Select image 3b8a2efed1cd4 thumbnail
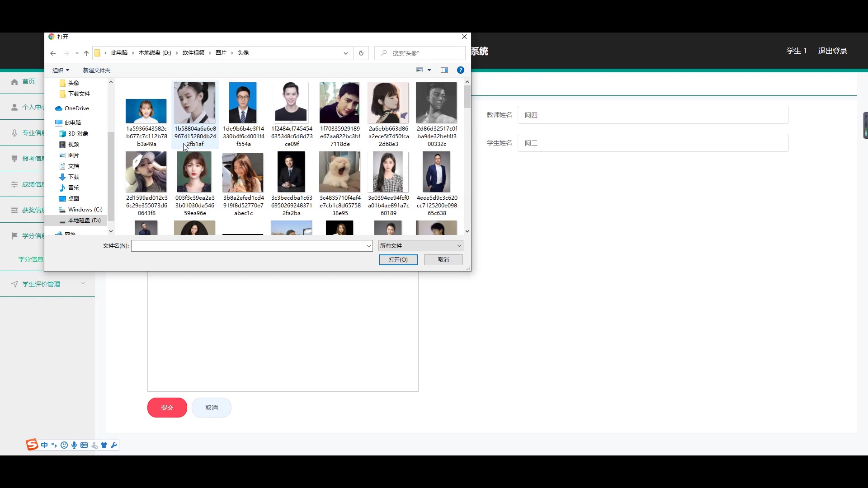The width and height of the screenshot is (868, 488). [243, 173]
